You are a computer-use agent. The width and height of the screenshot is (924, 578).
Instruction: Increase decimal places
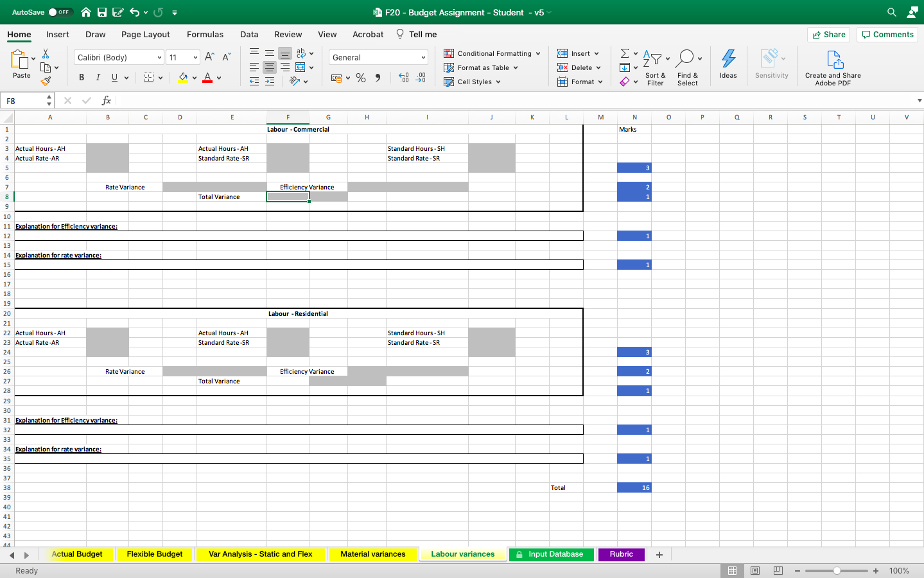tap(403, 78)
